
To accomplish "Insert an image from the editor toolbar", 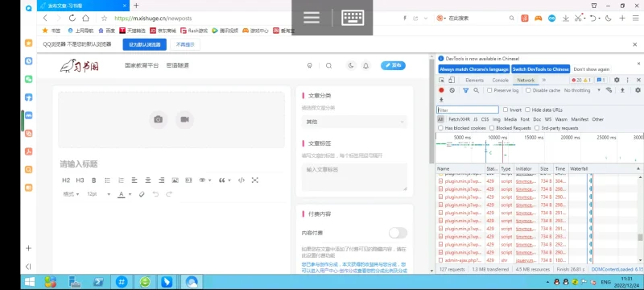I will (x=175, y=180).
